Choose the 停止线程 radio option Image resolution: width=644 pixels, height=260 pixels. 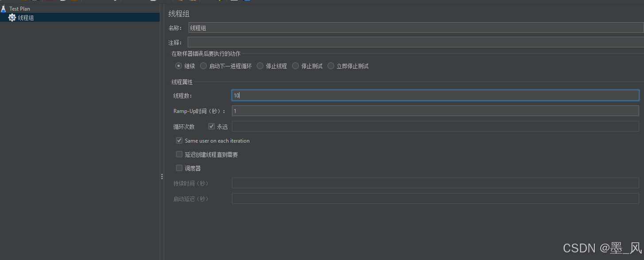point(260,66)
